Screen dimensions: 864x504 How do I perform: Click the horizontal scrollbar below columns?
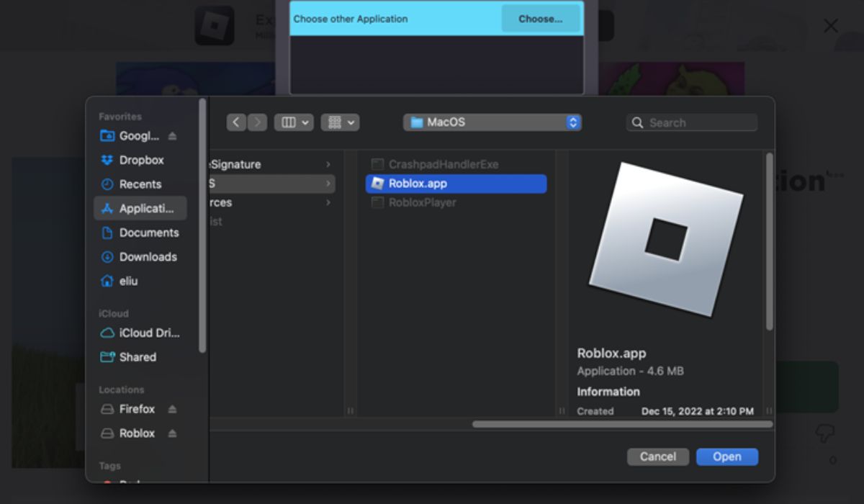click(622, 424)
